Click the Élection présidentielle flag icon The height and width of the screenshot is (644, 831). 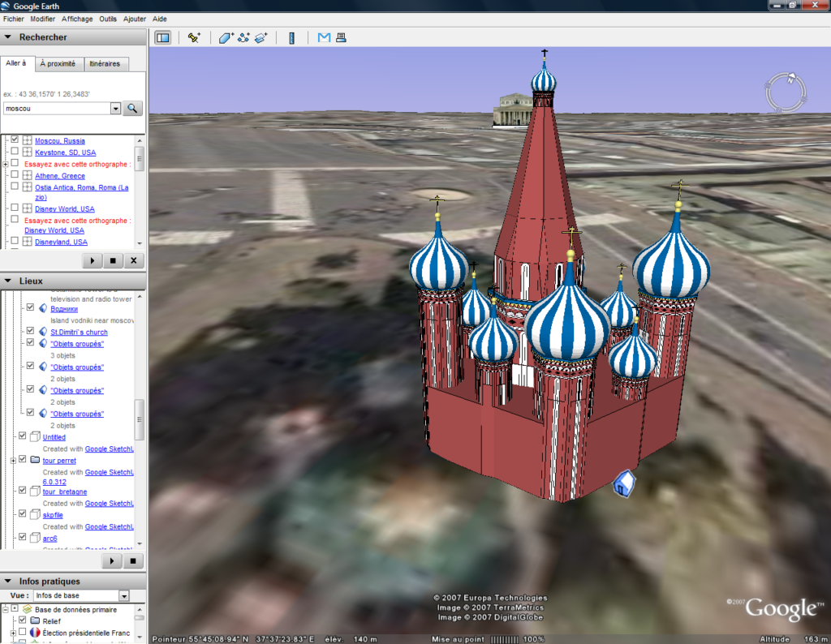pos(35,633)
